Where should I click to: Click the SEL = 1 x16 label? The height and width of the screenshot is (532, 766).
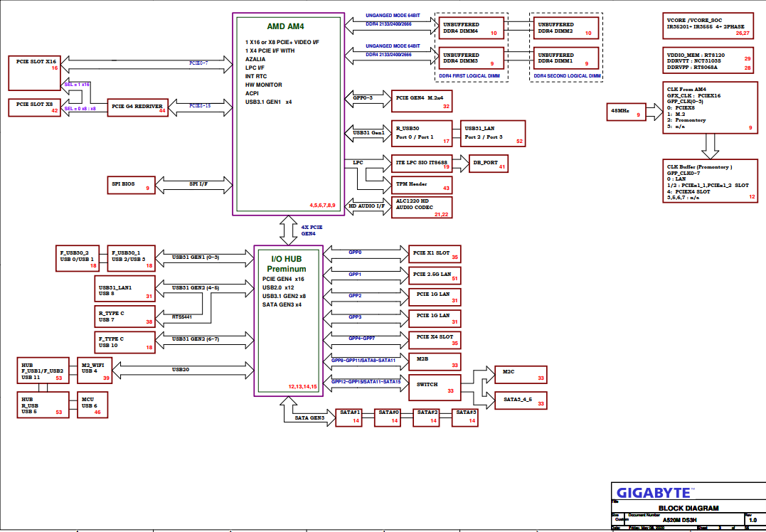pyautogui.click(x=78, y=85)
